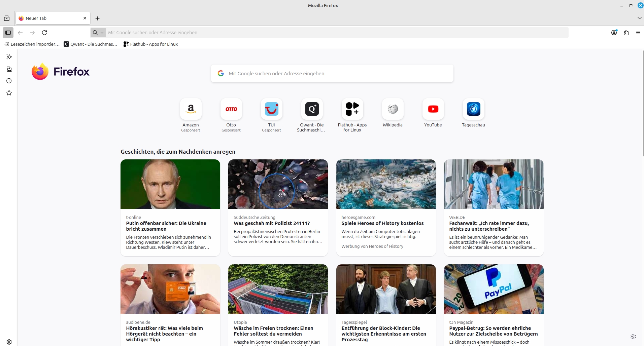Open the extensions puzzle icon
644x346 pixels.
coord(626,33)
